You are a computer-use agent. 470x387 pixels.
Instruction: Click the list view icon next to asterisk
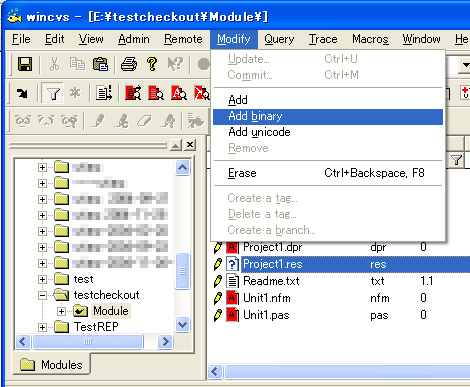point(104,93)
